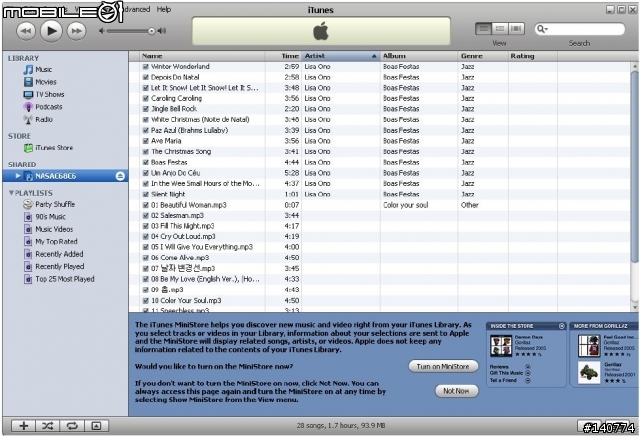Mute using the low volume speaker icon
640x436 pixels.
click(x=102, y=31)
